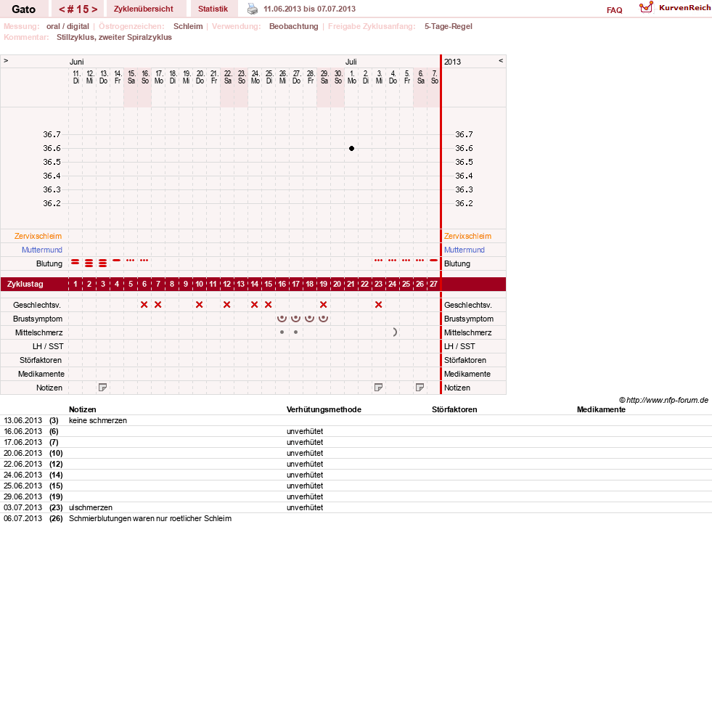Click note text 'ulschmerzen'

91,507
